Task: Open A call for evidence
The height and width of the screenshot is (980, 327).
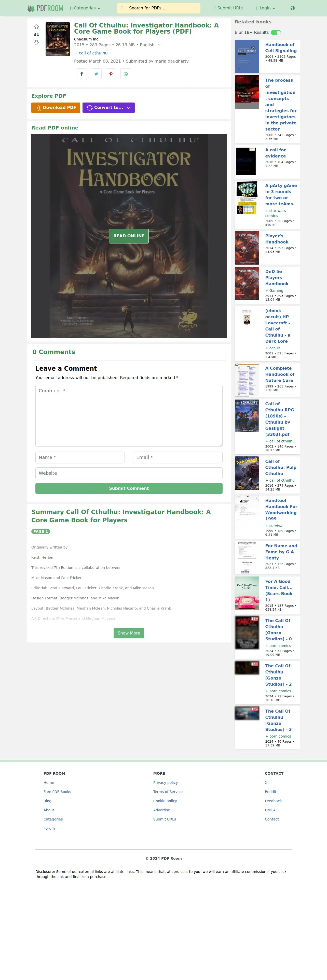Action: [x=275, y=153]
